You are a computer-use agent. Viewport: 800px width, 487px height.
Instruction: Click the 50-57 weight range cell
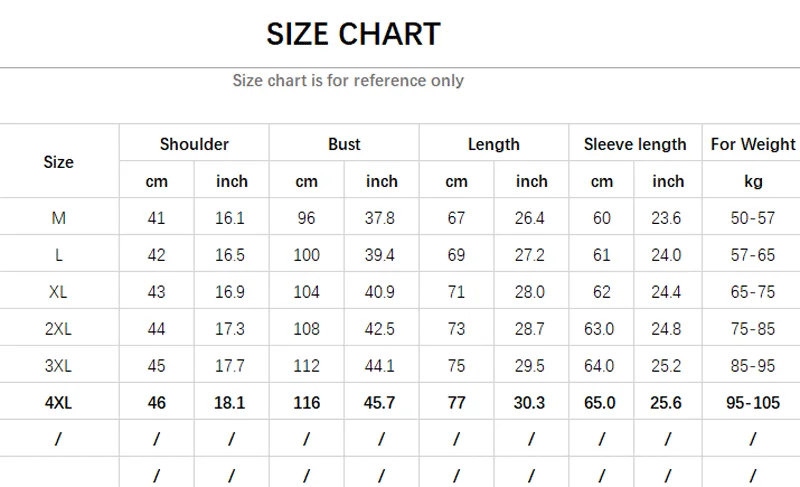[x=752, y=218]
